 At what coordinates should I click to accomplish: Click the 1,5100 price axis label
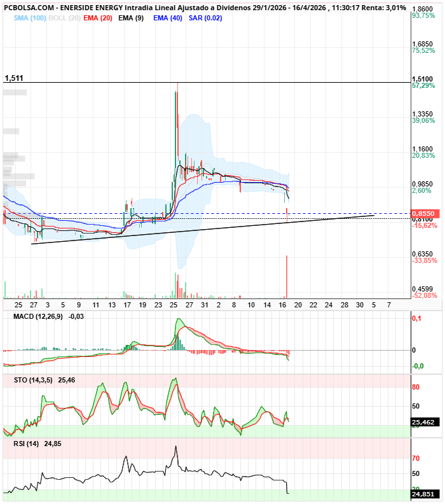[x=423, y=79]
